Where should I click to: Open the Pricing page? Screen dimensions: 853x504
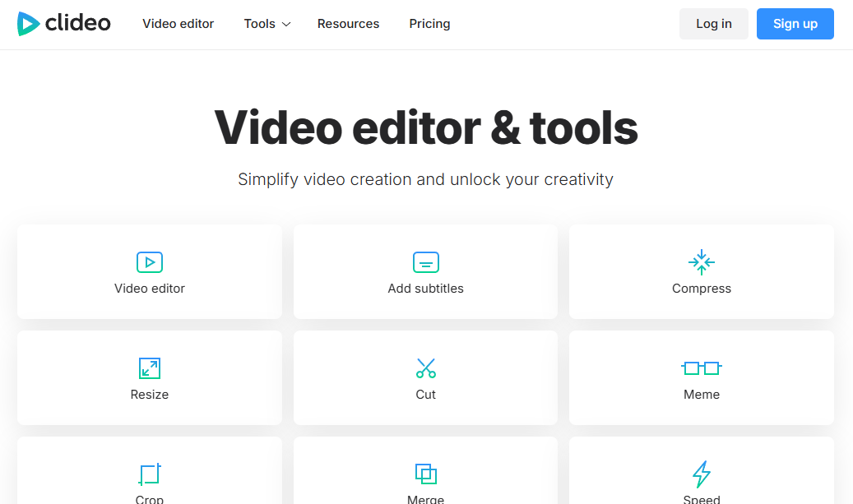(x=429, y=24)
